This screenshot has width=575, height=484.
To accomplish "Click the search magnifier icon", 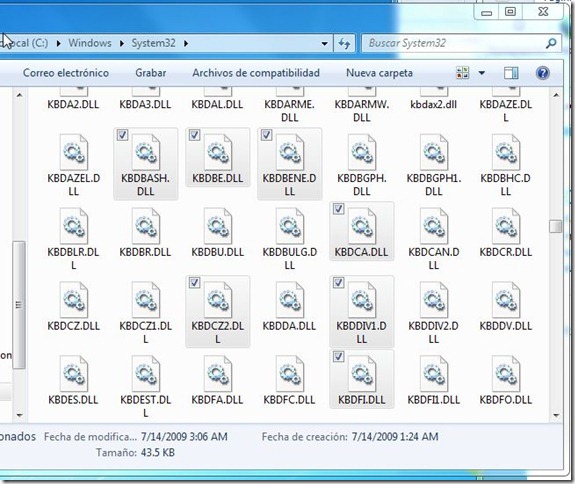I will 551,44.
